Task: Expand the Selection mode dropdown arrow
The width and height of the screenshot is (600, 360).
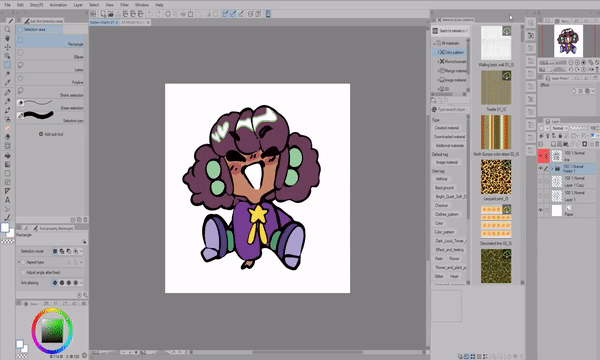Action: pos(81,251)
